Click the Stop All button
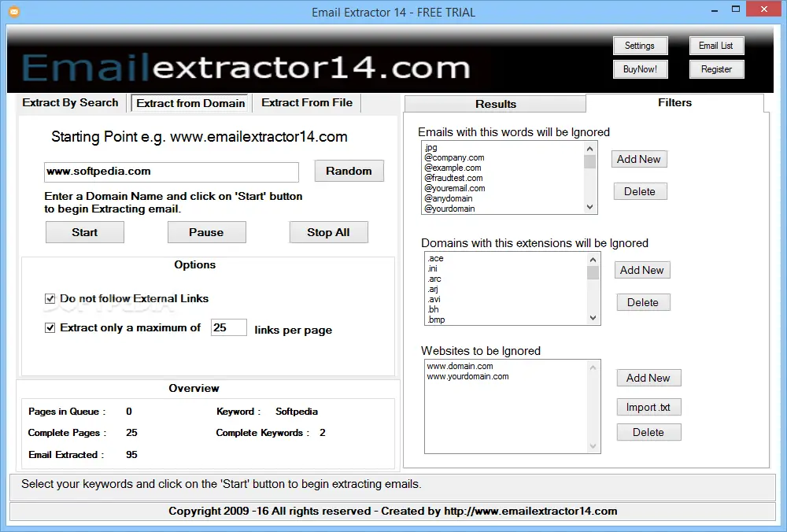The height and width of the screenshot is (532, 787). pyautogui.click(x=328, y=232)
